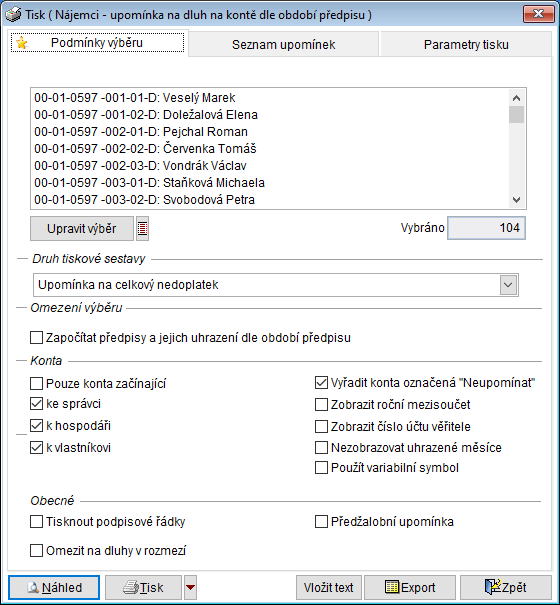The width and height of the screenshot is (560, 605).
Task: Click the magnifier preview icon on Náhled
Action: (x=33, y=587)
